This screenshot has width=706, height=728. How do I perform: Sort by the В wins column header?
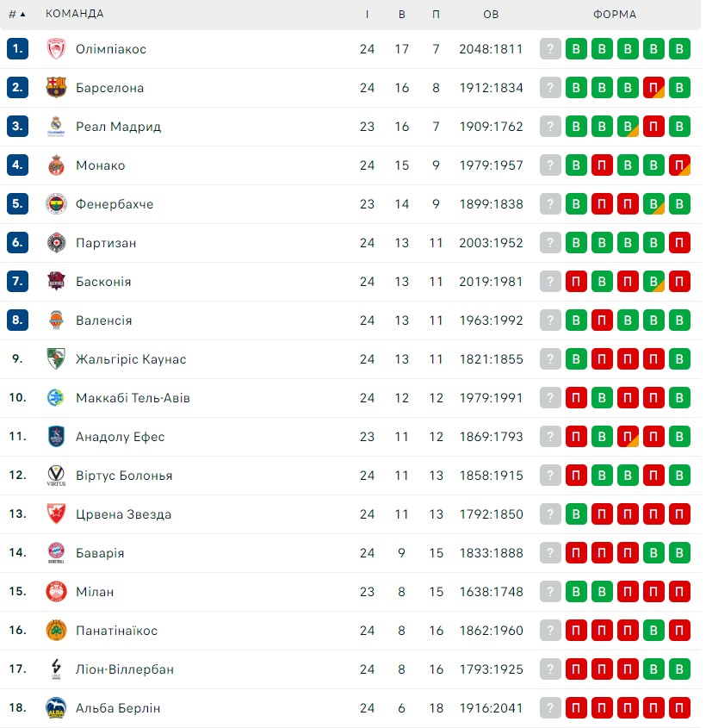[x=402, y=15]
